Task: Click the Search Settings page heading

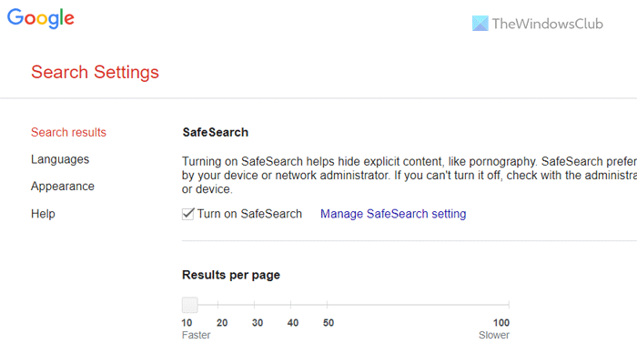Action: (95, 72)
